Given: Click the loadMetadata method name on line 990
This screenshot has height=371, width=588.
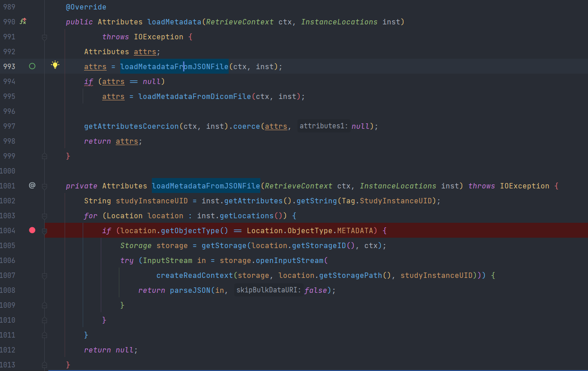Looking at the screenshot, I should (174, 22).
